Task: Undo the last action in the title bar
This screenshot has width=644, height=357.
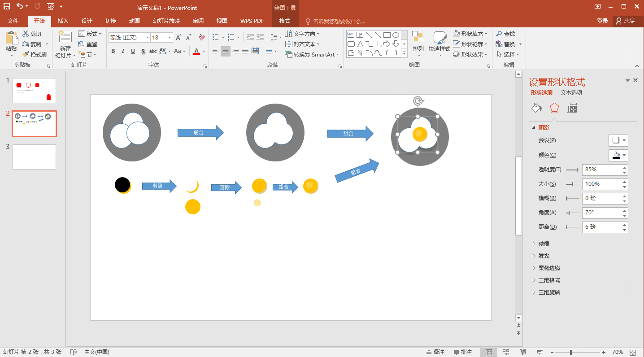Action: [20, 6]
